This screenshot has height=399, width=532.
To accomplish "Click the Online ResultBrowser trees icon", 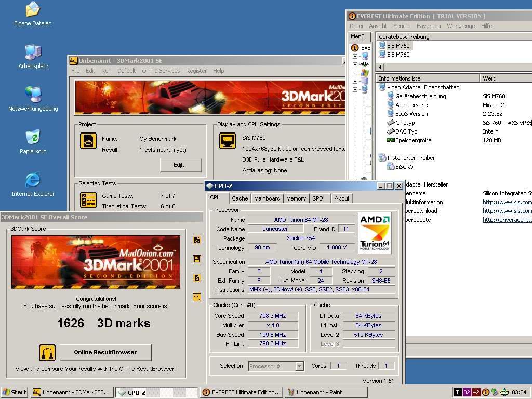I will coord(47,353).
